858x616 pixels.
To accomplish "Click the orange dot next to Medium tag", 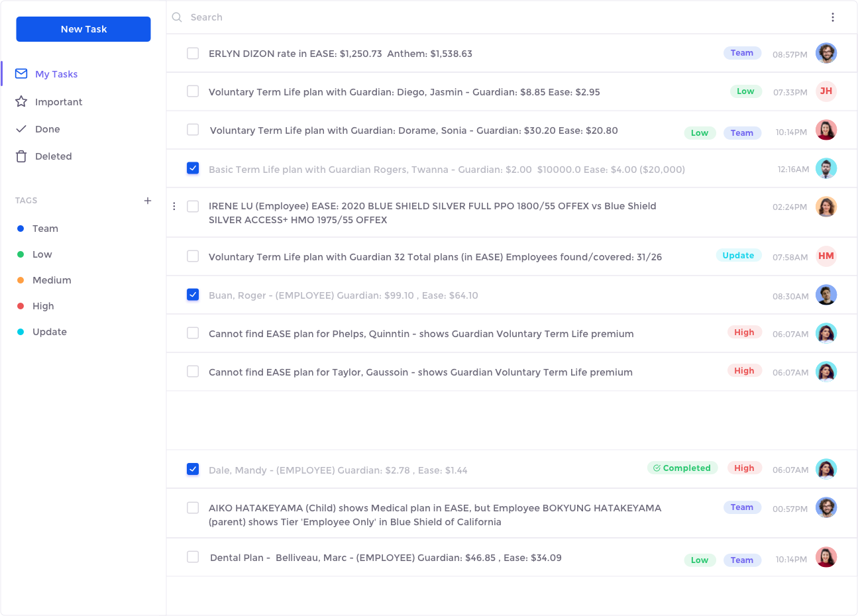I will tap(21, 280).
